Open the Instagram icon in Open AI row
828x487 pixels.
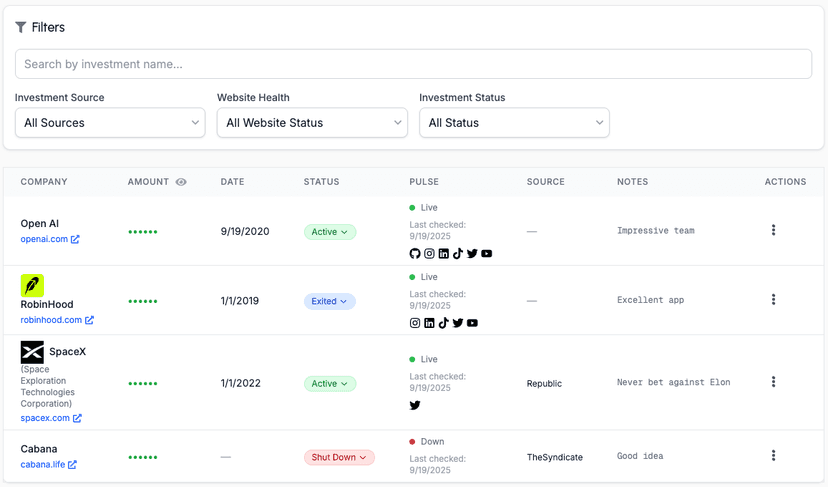(x=429, y=254)
